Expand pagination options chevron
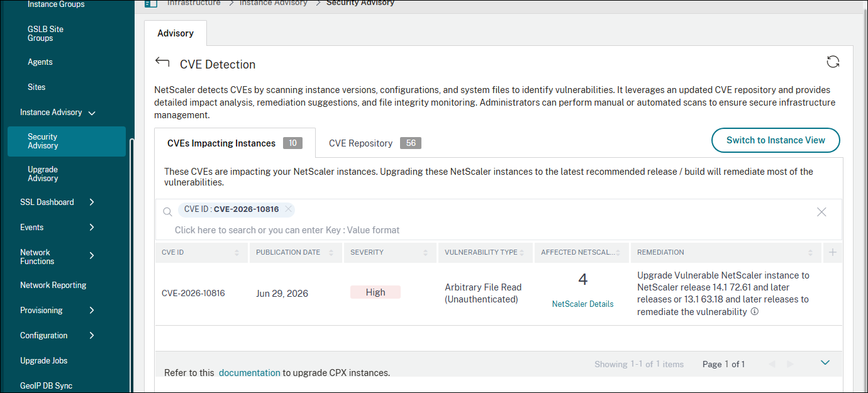The height and width of the screenshot is (393, 868). click(825, 362)
